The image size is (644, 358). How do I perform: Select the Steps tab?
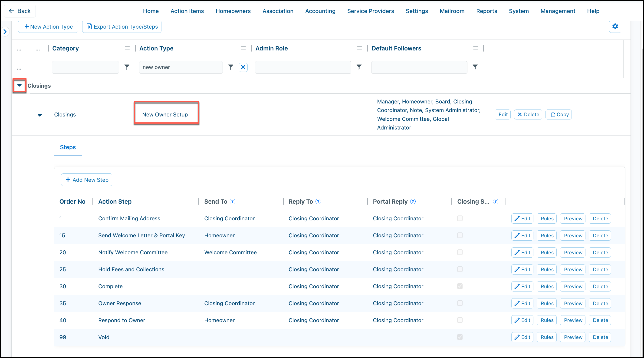(68, 147)
